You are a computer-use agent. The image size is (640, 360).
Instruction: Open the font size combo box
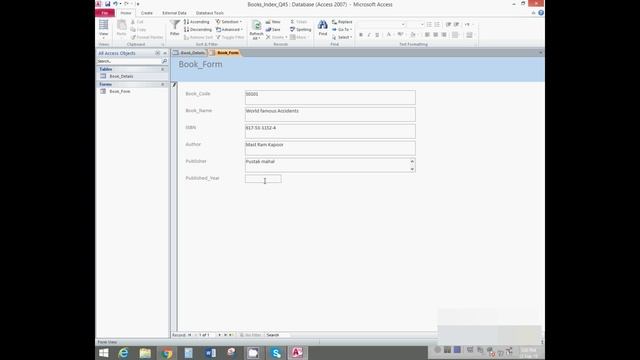[416, 24]
